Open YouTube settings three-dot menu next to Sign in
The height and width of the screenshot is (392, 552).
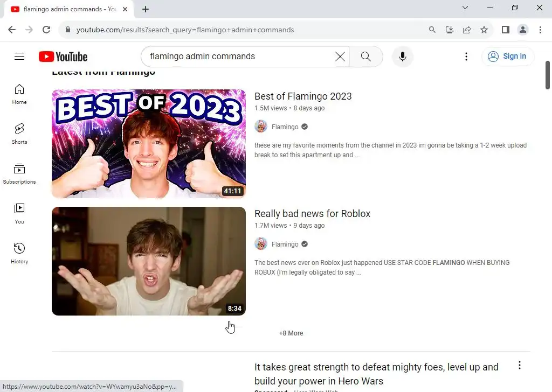[x=466, y=56]
